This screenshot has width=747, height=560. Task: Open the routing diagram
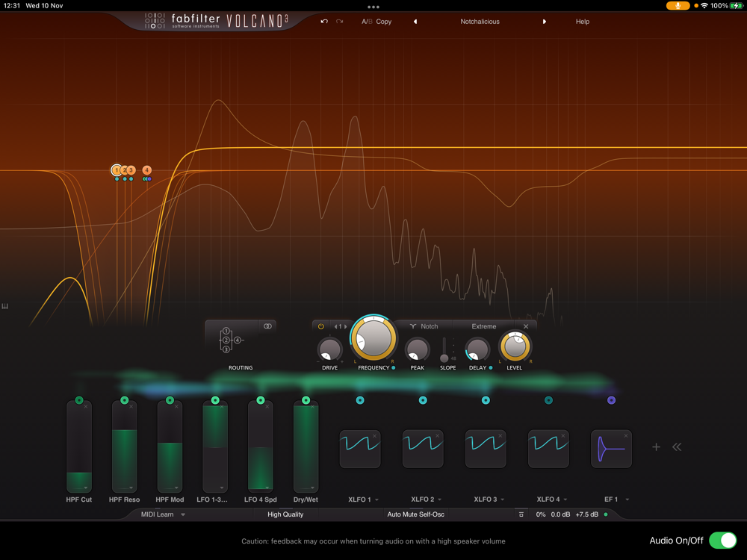(231, 340)
